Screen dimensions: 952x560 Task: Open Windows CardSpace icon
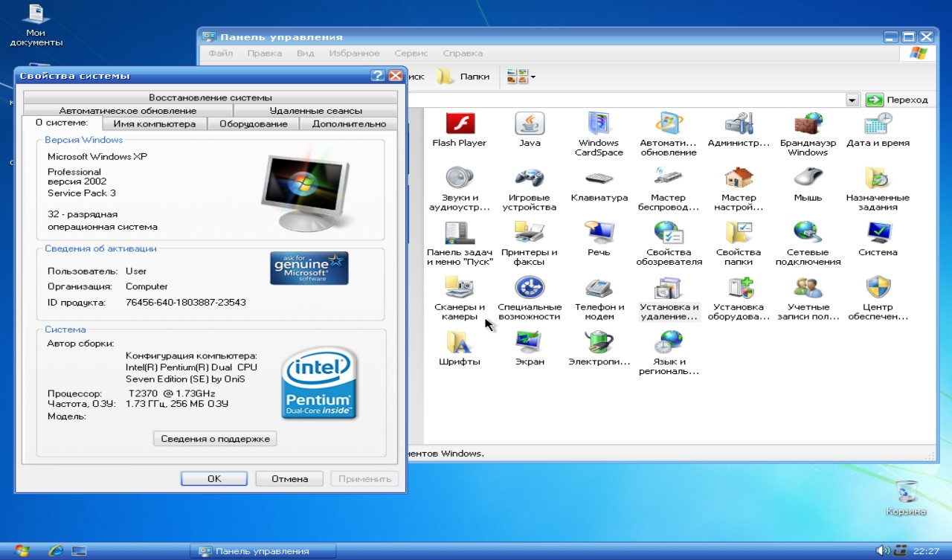(x=599, y=123)
